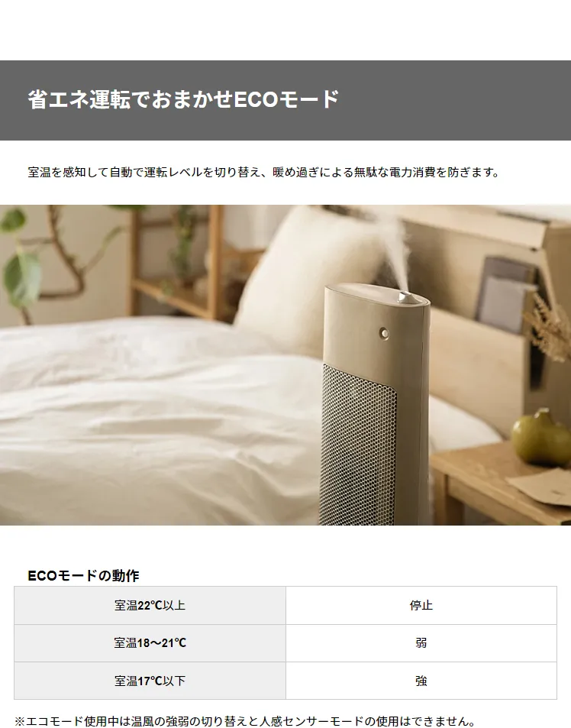
Task: Click the 強 table cell
Action: point(421,681)
